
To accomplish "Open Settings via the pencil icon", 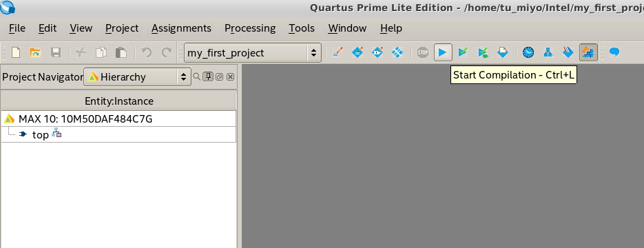I will (x=337, y=52).
